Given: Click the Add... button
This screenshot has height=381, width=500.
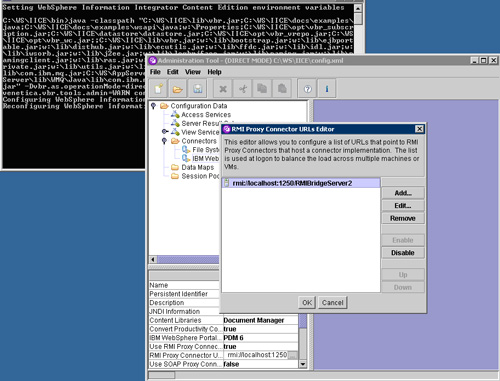Looking at the screenshot, I should [403, 193].
